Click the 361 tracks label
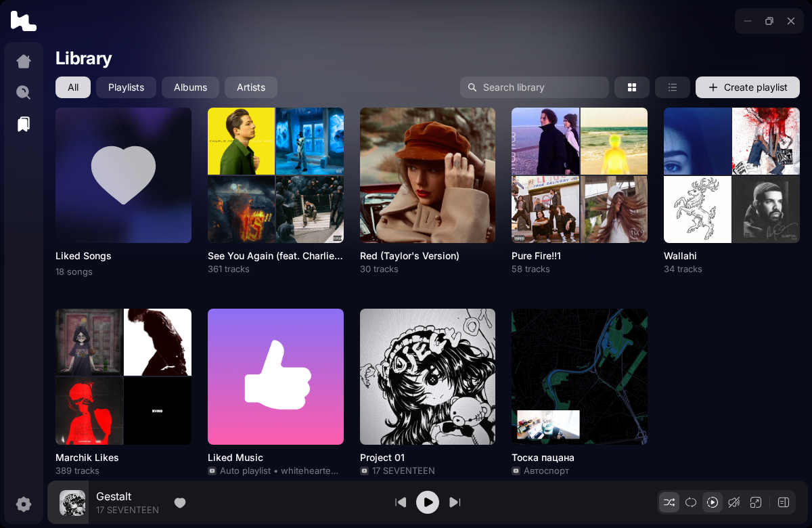 pos(229,269)
